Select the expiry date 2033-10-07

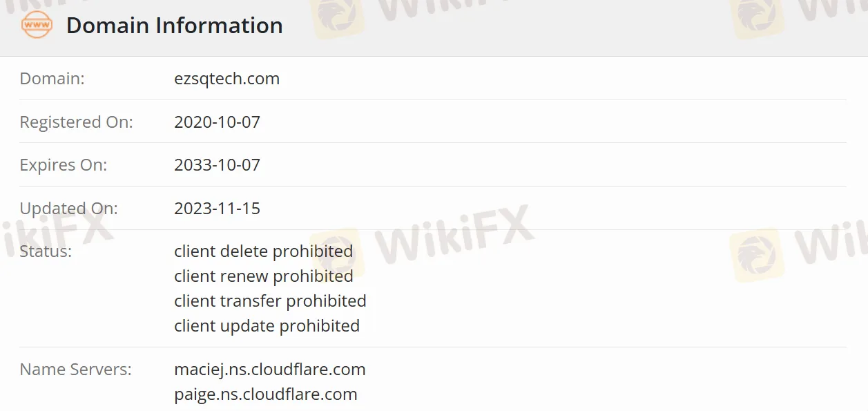[217, 165]
